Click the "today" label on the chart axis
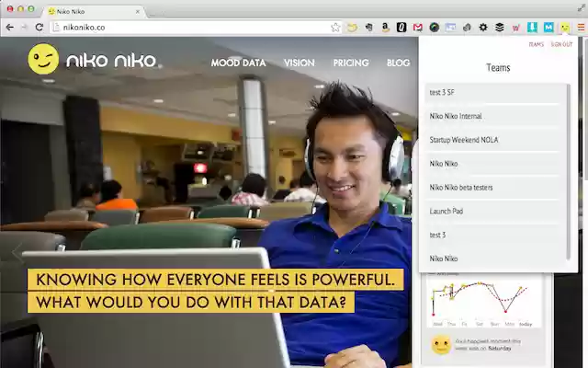The width and height of the screenshot is (588, 368). point(526,324)
